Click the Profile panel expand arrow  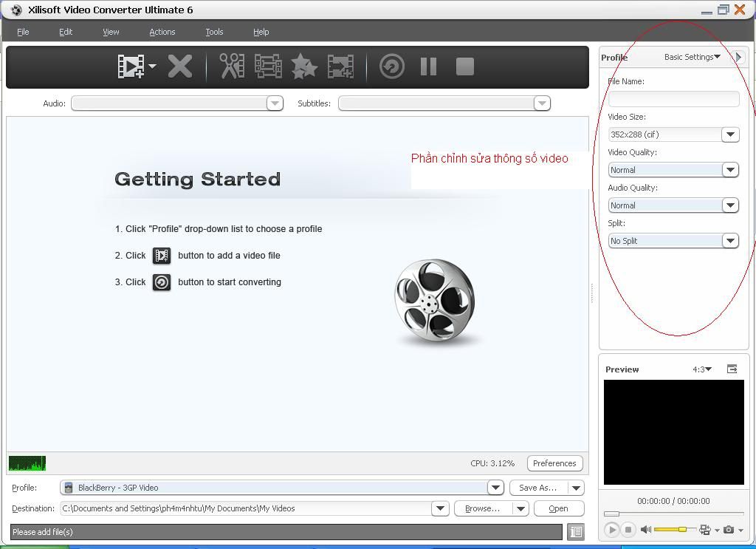click(738, 57)
